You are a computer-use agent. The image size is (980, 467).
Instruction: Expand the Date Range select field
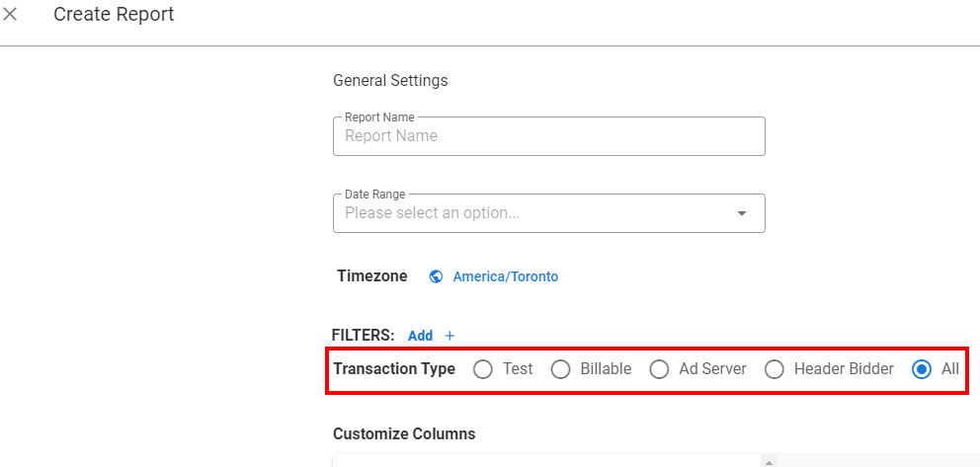coord(548,213)
